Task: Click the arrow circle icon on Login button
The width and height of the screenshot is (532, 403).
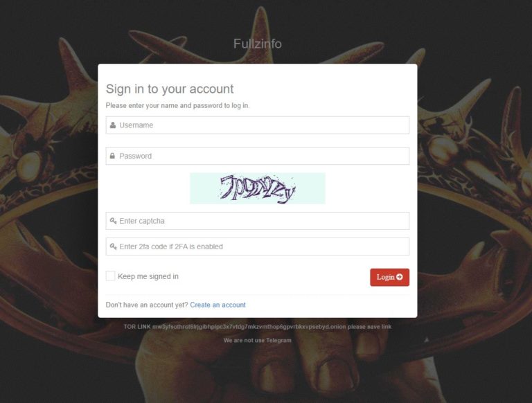Action: coord(400,277)
